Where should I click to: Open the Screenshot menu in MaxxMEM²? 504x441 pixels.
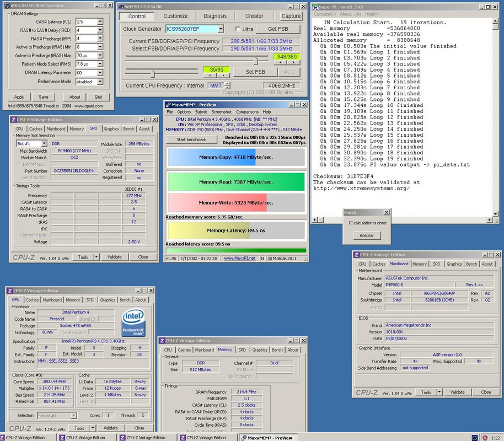tap(221, 112)
